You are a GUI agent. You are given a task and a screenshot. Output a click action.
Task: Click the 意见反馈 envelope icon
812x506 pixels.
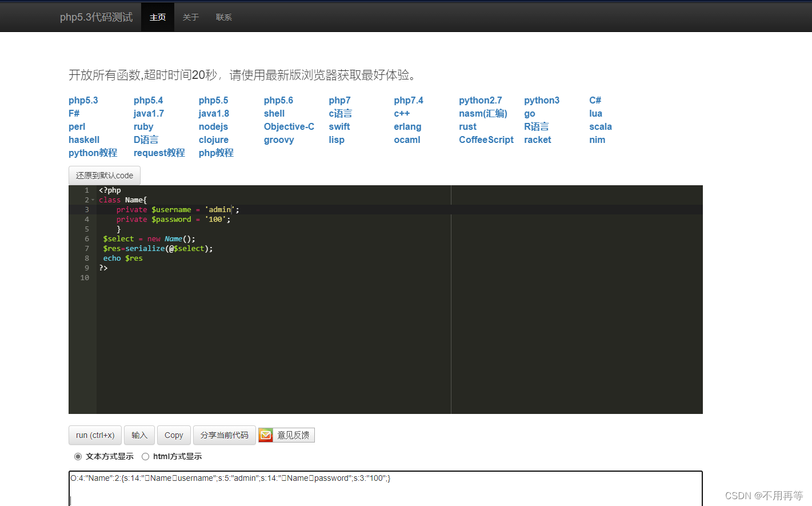click(265, 435)
